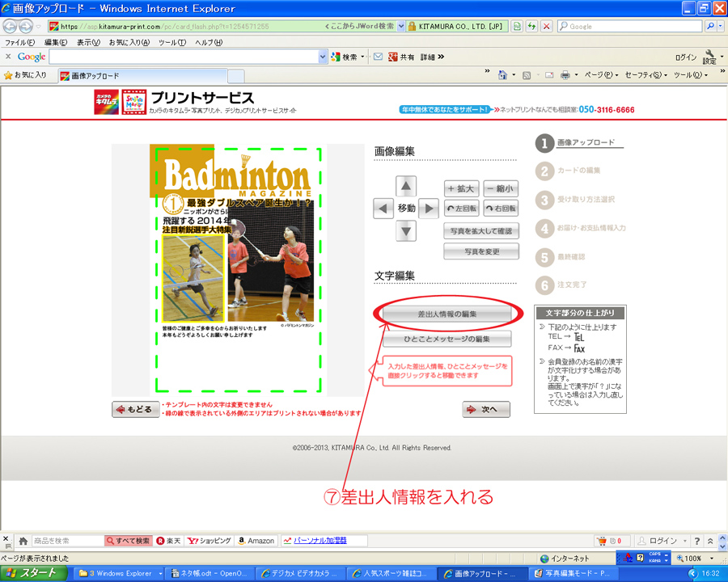Viewport: 728px width, 582px height.
Task: Click the move up arrow button
Action: (x=407, y=187)
